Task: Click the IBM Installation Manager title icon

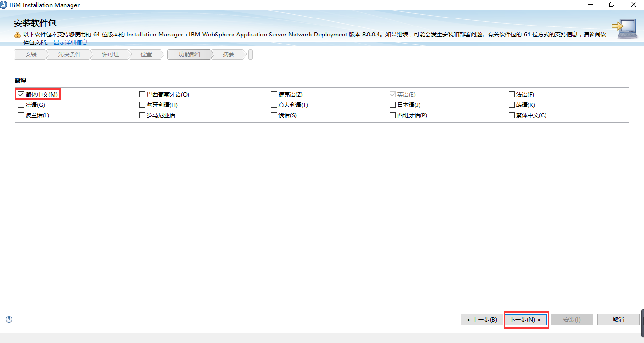Action: click(4, 5)
